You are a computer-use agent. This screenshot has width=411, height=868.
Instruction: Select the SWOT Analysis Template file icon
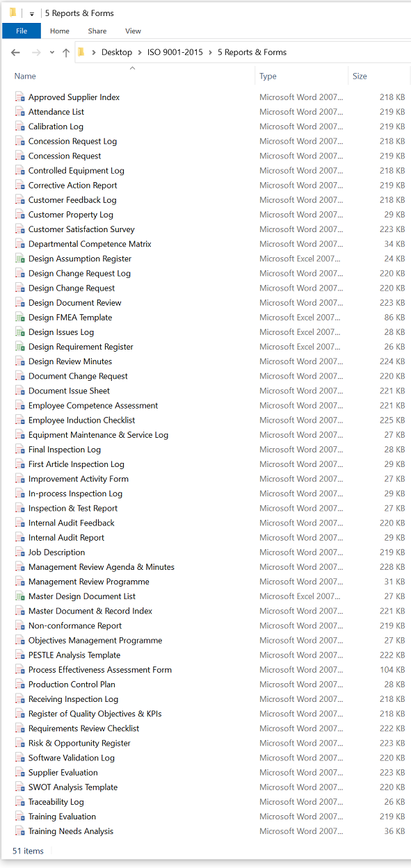(19, 787)
